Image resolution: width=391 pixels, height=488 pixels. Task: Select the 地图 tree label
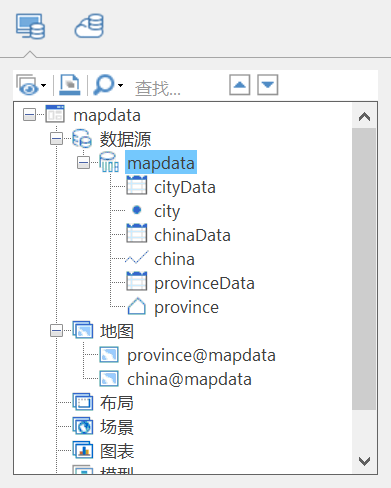click(117, 331)
